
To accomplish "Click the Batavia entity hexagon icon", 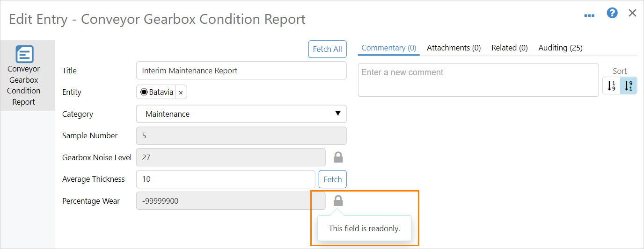I will click(144, 92).
